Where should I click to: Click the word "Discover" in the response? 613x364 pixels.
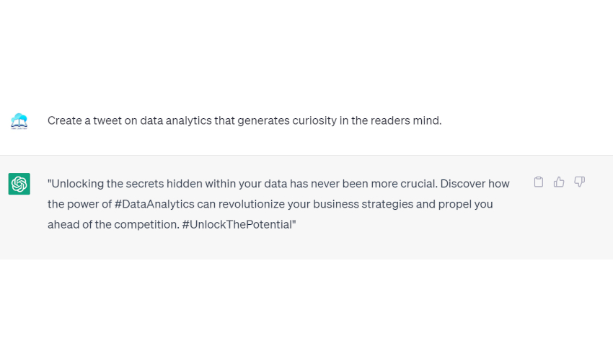point(462,184)
